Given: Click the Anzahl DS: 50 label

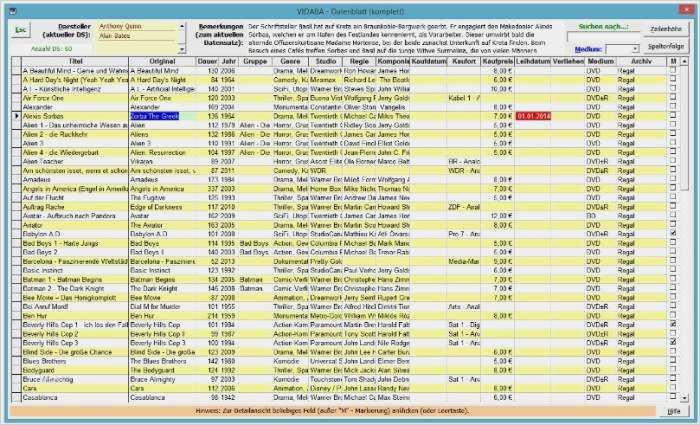Looking at the screenshot, I should coord(51,49).
